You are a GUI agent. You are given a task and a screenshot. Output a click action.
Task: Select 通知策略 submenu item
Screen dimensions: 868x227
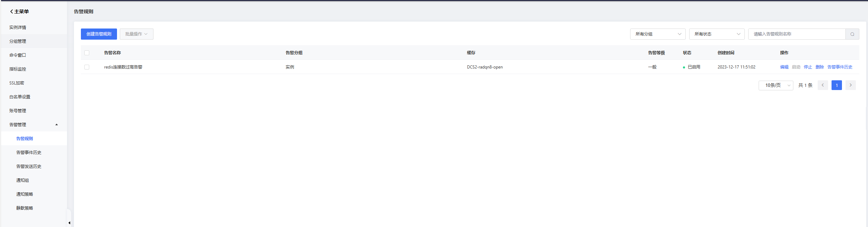tap(34, 194)
